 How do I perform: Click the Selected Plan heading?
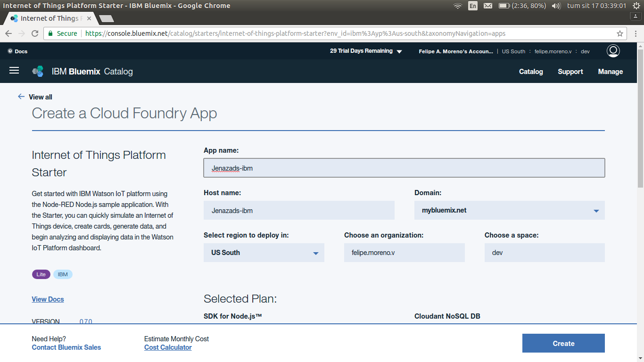[240, 299]
